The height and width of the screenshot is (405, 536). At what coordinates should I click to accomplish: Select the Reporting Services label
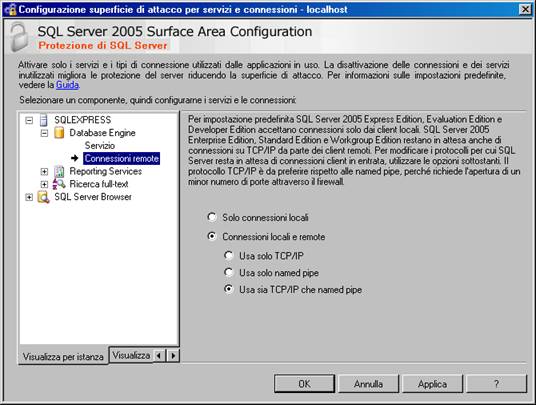click(x=106, y=171)
